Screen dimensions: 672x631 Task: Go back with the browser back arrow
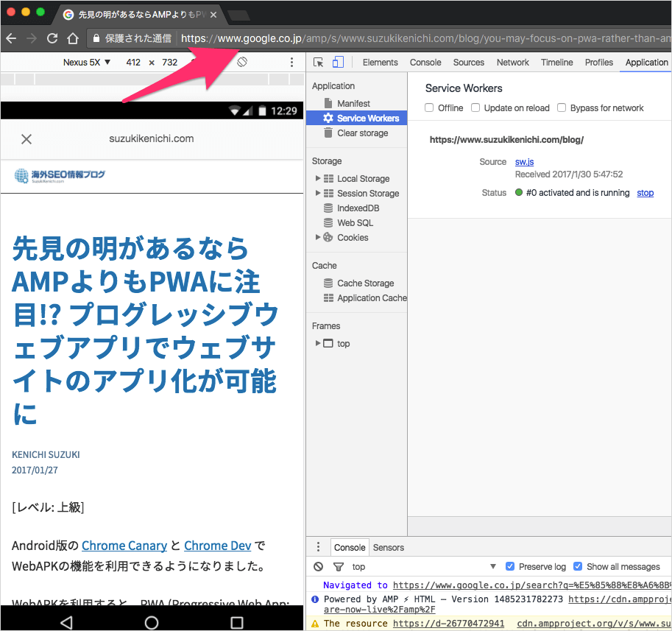11,38
